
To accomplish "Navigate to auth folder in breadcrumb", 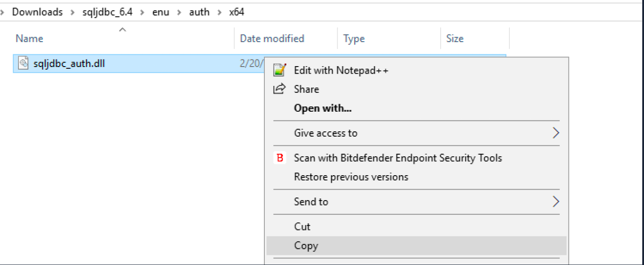I will (x=199, y=12).
